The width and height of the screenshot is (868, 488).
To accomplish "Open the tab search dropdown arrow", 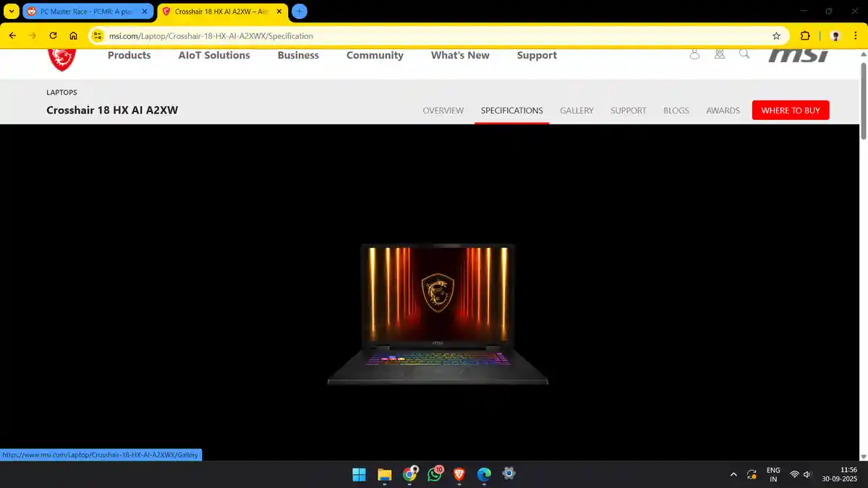I will (12, 12).
